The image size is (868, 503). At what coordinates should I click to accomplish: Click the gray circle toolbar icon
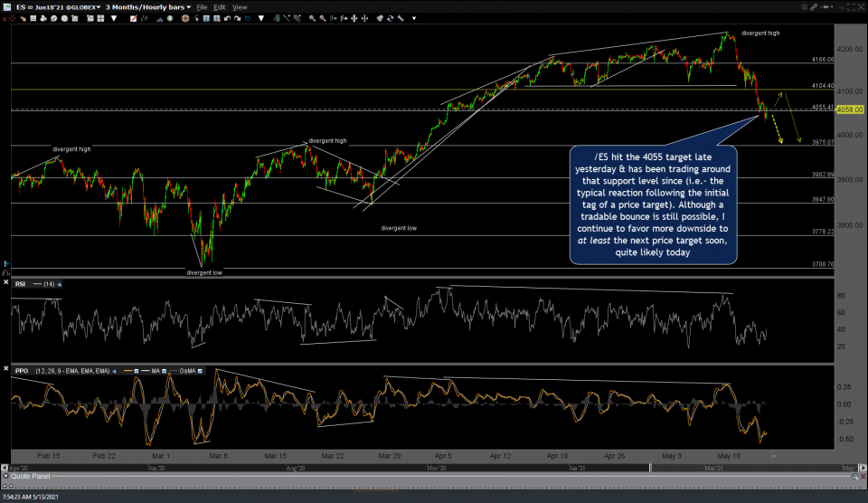coord(64,19)
